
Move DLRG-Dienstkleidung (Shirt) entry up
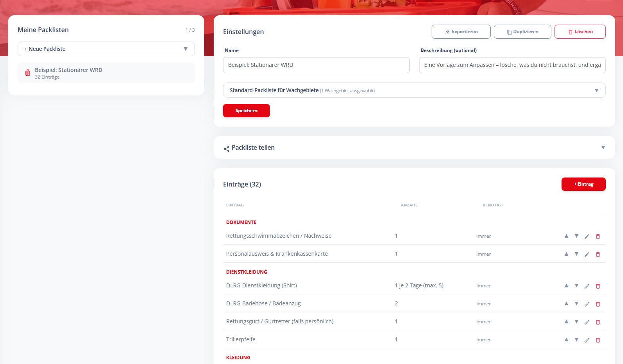coord(566,286)
